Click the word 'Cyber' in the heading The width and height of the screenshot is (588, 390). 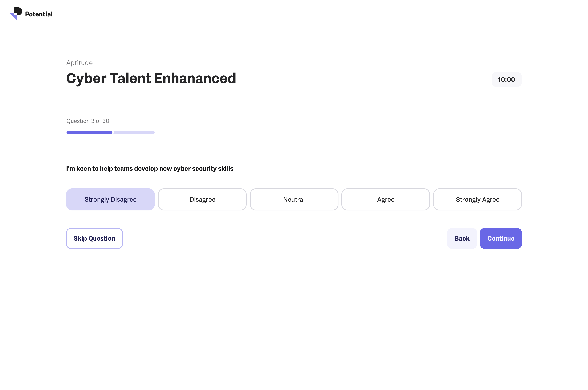pos(86,79)
